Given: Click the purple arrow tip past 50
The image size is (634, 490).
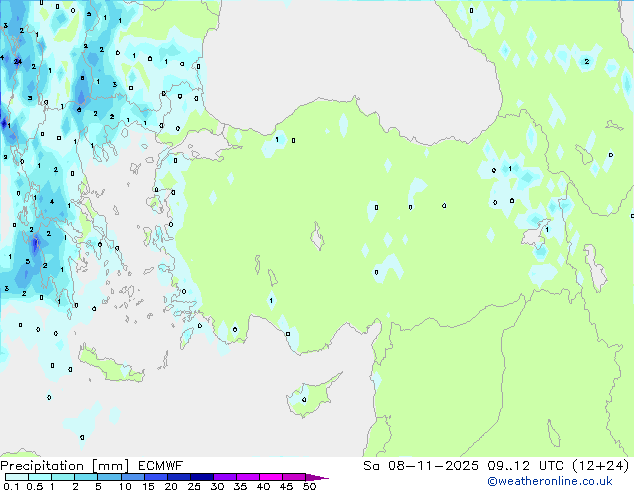Looking at the screenshot, I should click(317, 477).
